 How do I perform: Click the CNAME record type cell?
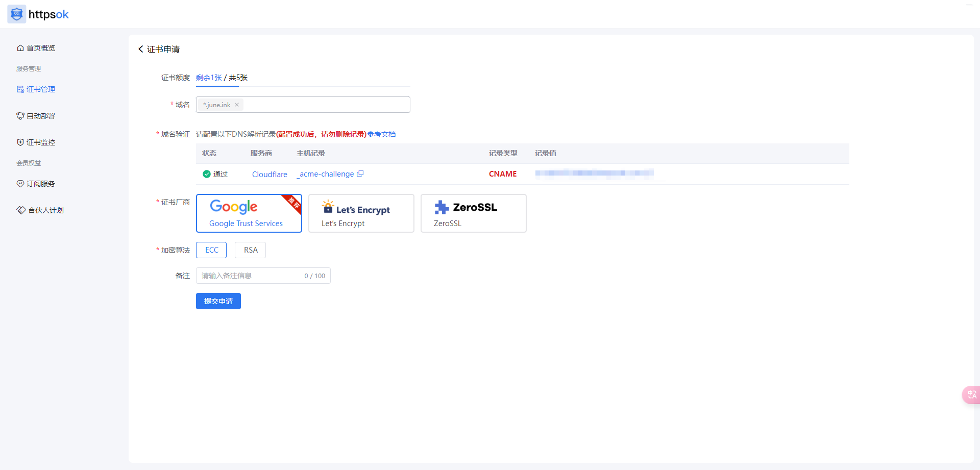(503, 174)
